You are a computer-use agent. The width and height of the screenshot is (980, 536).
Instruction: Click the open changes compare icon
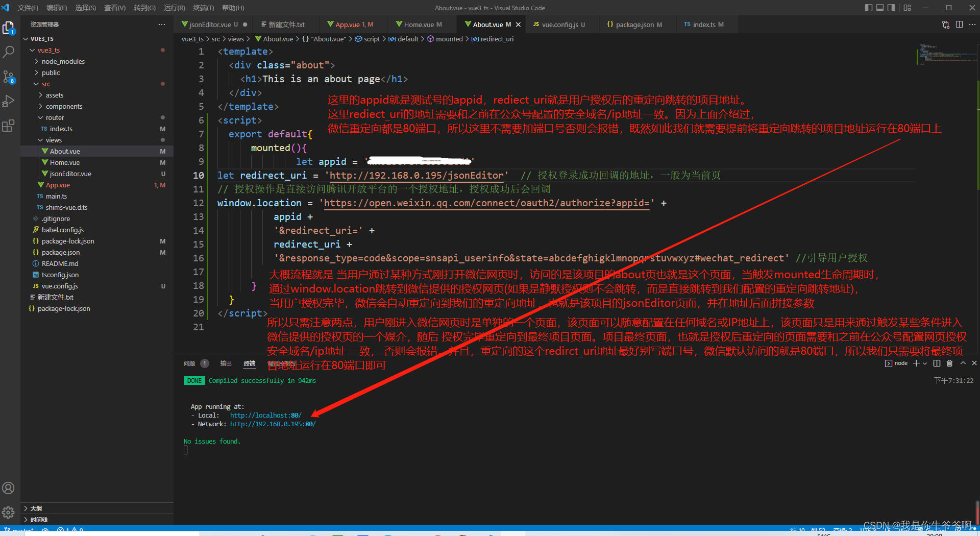click(946, 25)
